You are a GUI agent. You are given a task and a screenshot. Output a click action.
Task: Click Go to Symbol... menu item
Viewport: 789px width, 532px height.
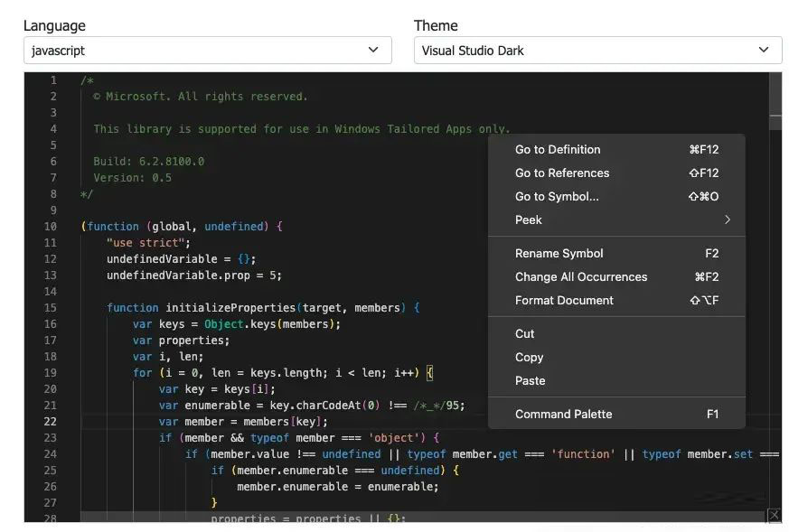pyautogui.click(x=557, y=197)
